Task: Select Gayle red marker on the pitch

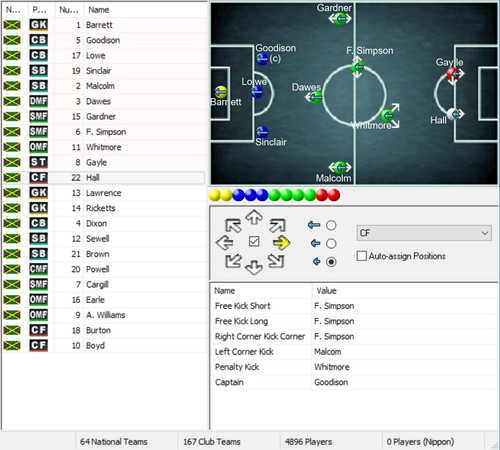Action: coord(453,74)
